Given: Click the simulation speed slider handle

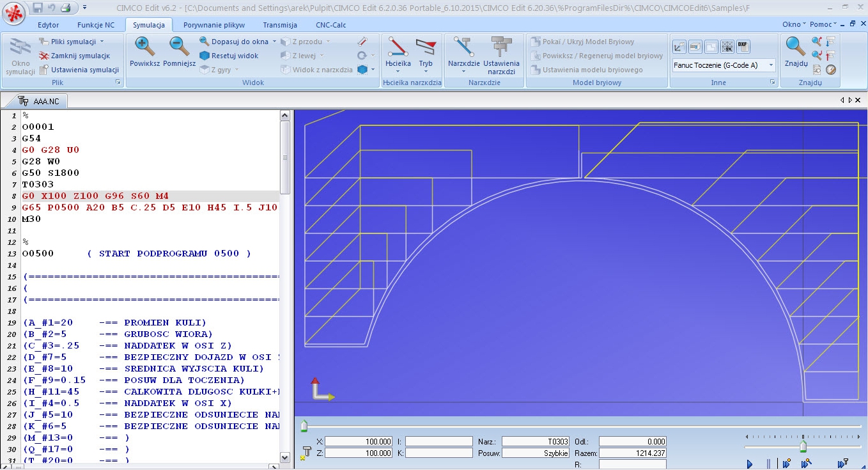Looking at the screenshot, I should coord(803,446).
